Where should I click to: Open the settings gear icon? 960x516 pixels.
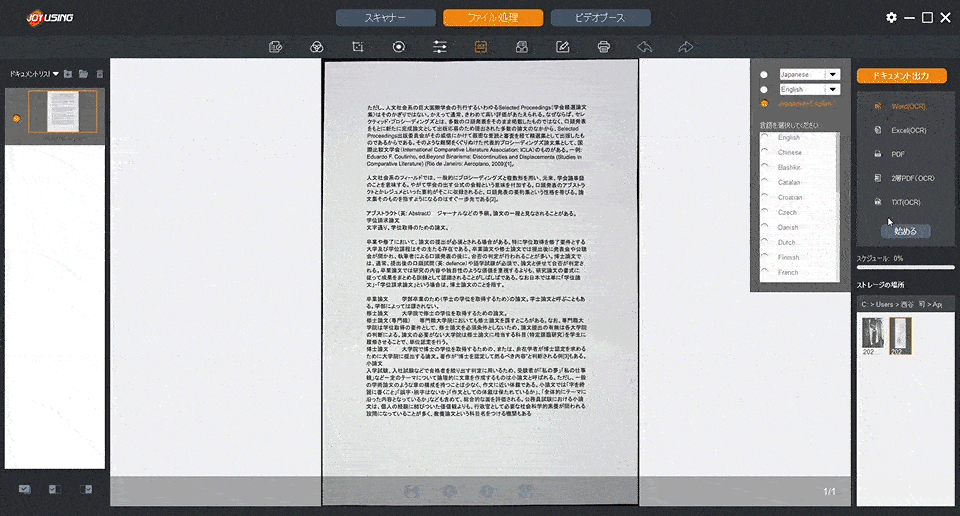pos(891,18)
